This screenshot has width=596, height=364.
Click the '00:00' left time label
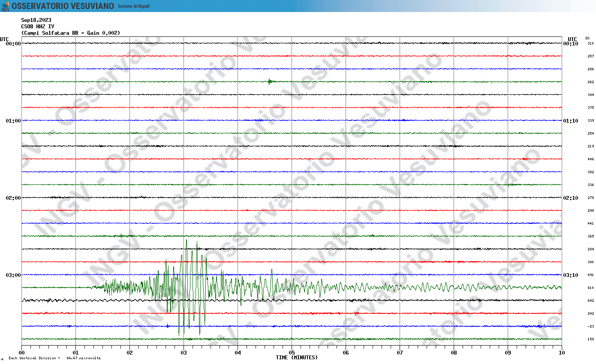pos(13,43)
